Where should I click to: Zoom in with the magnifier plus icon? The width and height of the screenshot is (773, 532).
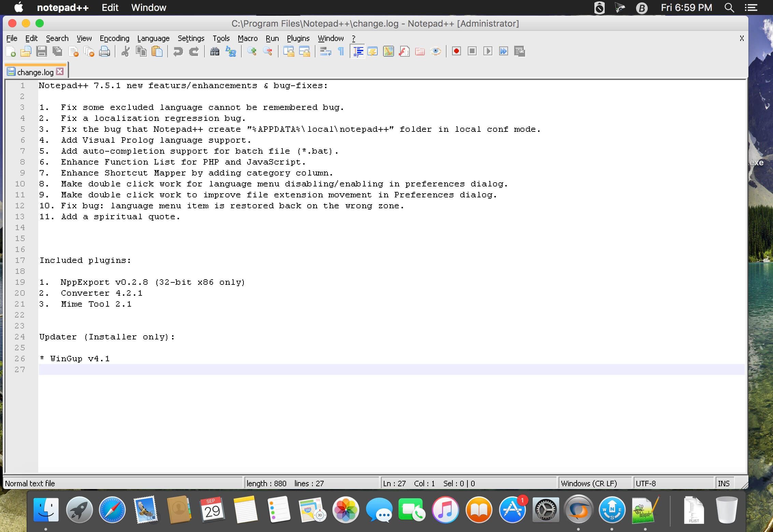coord(252,52)
